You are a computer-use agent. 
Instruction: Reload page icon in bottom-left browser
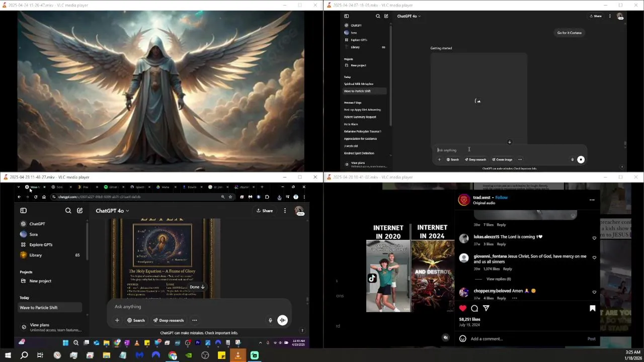point(35,197)
